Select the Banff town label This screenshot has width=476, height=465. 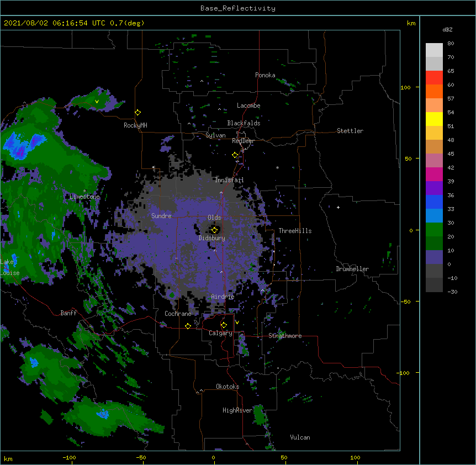68,313
